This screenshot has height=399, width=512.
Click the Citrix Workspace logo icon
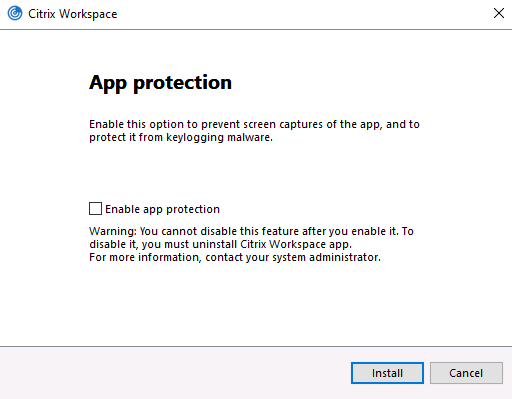point(15,14)
